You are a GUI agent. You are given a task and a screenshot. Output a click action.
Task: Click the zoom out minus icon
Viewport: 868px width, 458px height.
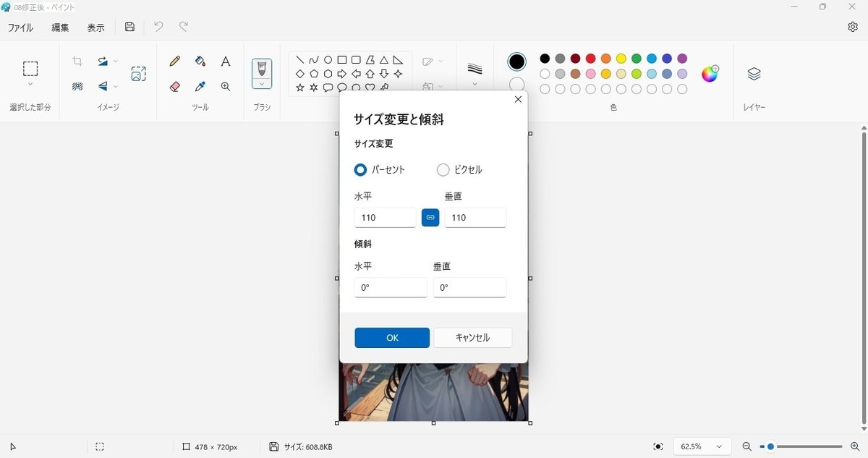(747, 447)
